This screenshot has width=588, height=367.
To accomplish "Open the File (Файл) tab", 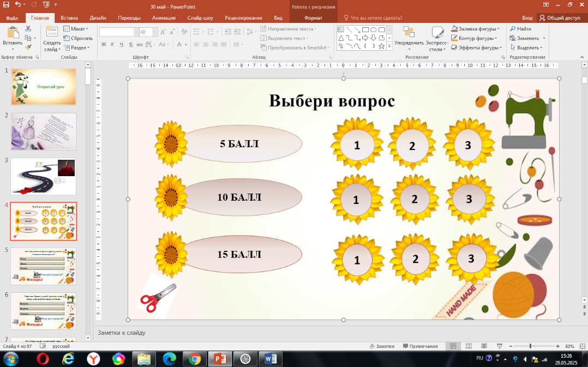I will click(x=12, y=17).
